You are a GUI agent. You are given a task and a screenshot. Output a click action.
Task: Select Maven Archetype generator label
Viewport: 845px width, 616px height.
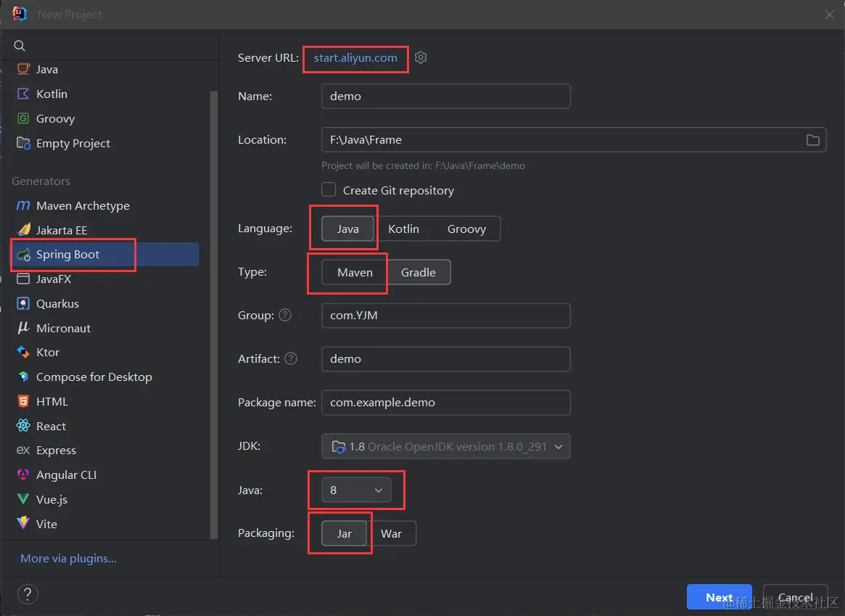click(83, 205)
